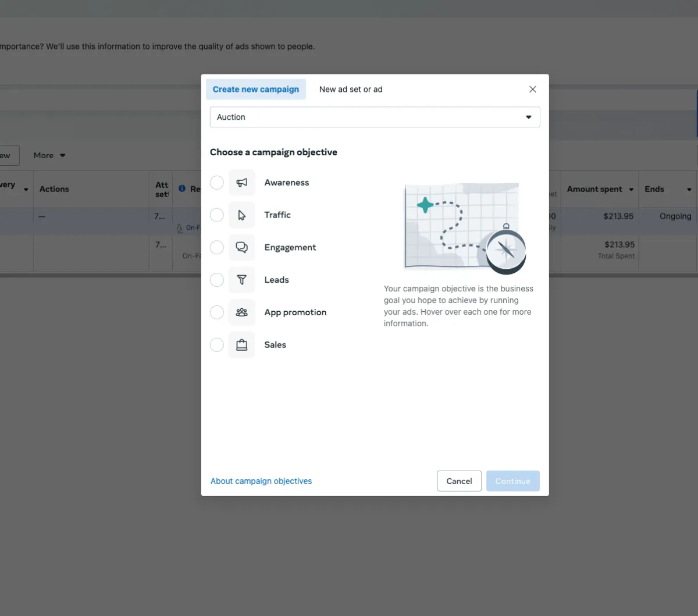The height and width of the screenshot is (616, 698).
Task: Click the Traffic cursor icon
Action: tap(242, 215)
